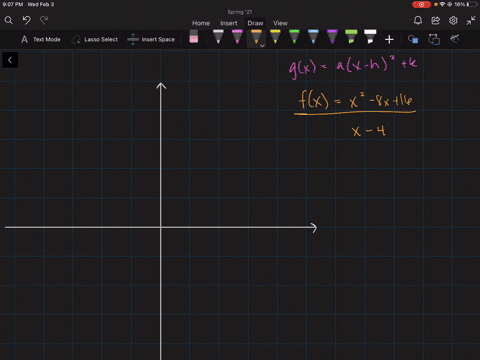Add a new pen
The height and width of the screenshot is (360, 480).
click(x=389, y=40)
